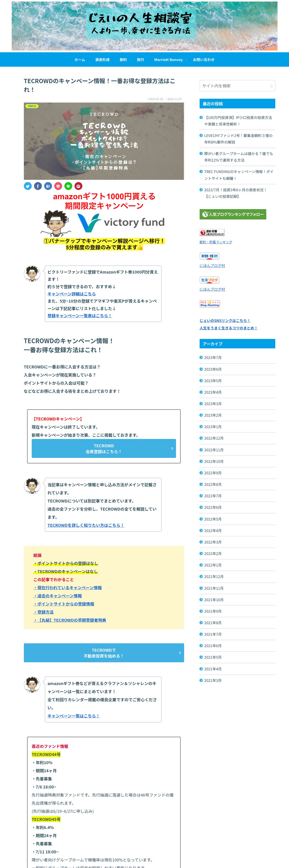Click 人気ブログランキングでフォロー green button
Image resolution: width=289 pixels, height=868 pixels.
tap(233, 214)
